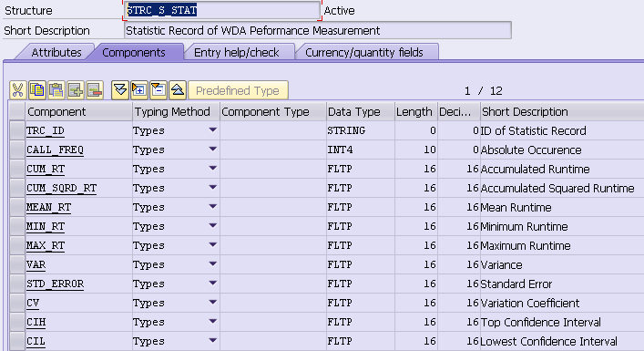Click the CIL component name

[36, 341]
